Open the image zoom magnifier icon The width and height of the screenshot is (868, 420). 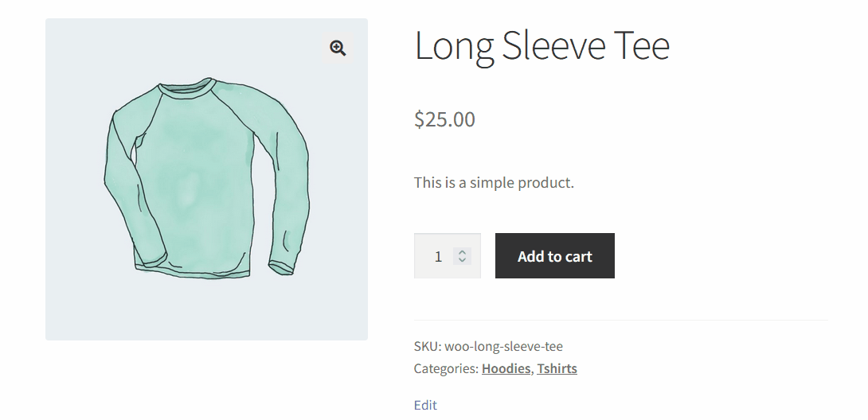(x=338, y=48)
